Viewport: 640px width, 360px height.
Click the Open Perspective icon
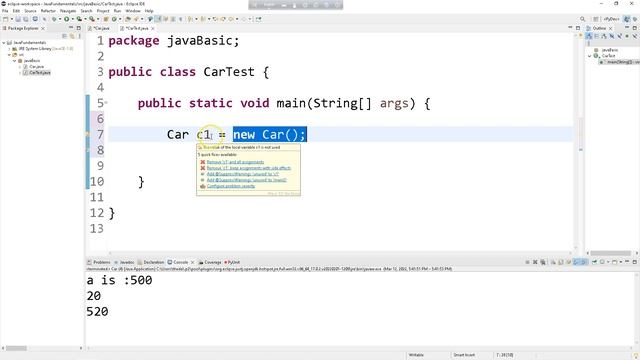click(x=596, y=19)
